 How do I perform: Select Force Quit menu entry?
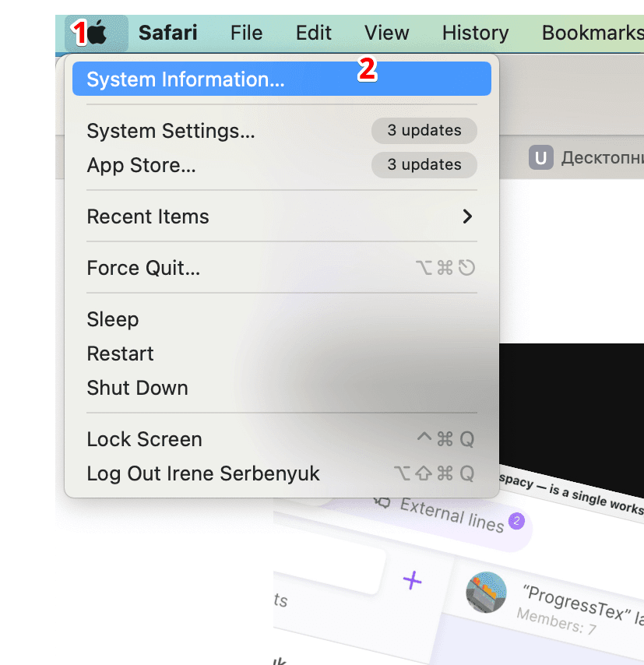pos(143,268)
